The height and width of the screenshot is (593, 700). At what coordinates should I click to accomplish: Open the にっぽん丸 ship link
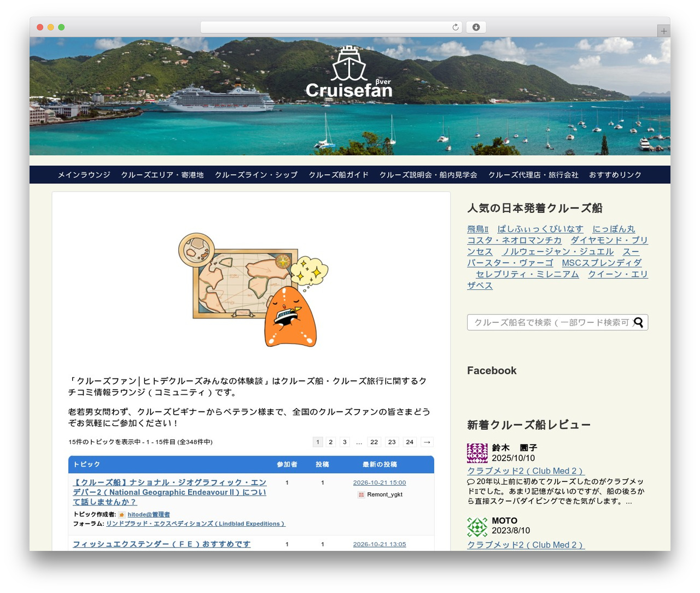(614, 229)
